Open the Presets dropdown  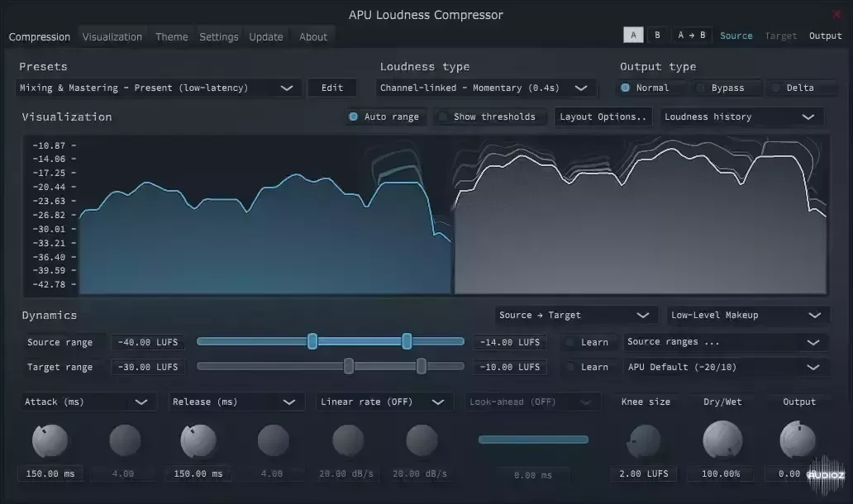tap(159, 88)
